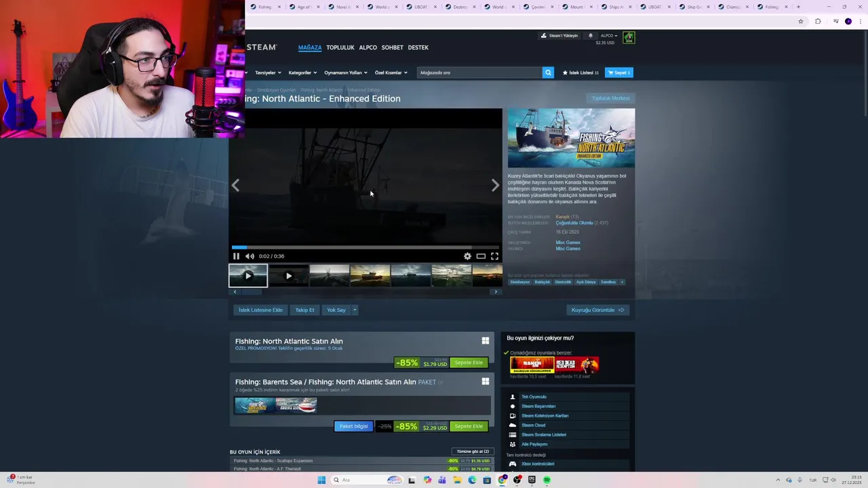Open Steam Koleksiyon Kartları link
Image resolution: width=868 pixels, height=488 pixels.
click(x=545, y=415)
